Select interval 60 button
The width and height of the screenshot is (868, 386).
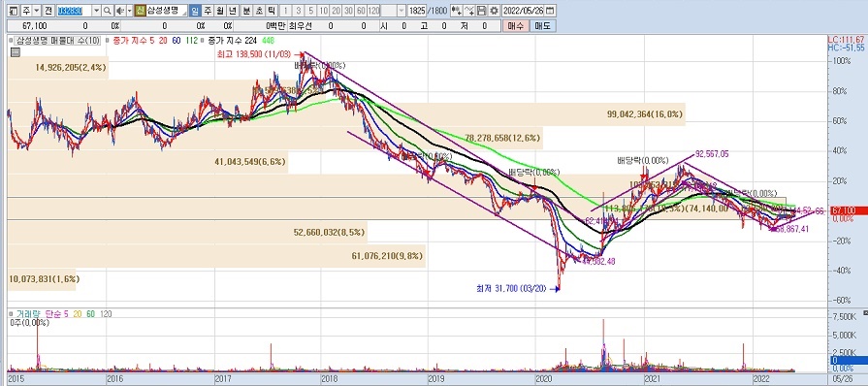click(361, 11)
